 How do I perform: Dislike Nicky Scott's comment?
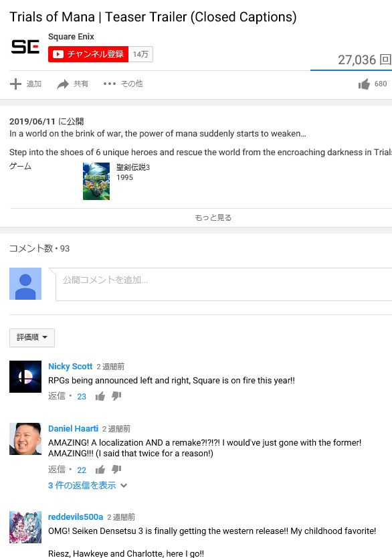coord(116,396)
